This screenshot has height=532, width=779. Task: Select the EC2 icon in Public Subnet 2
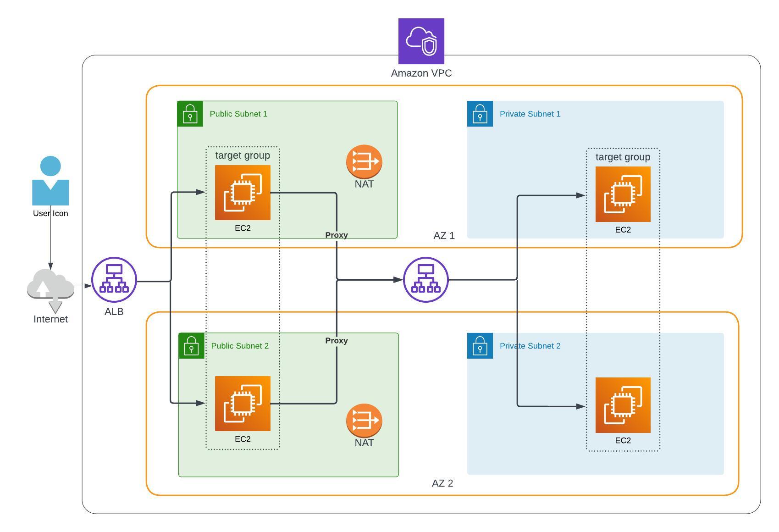point(242,404)
